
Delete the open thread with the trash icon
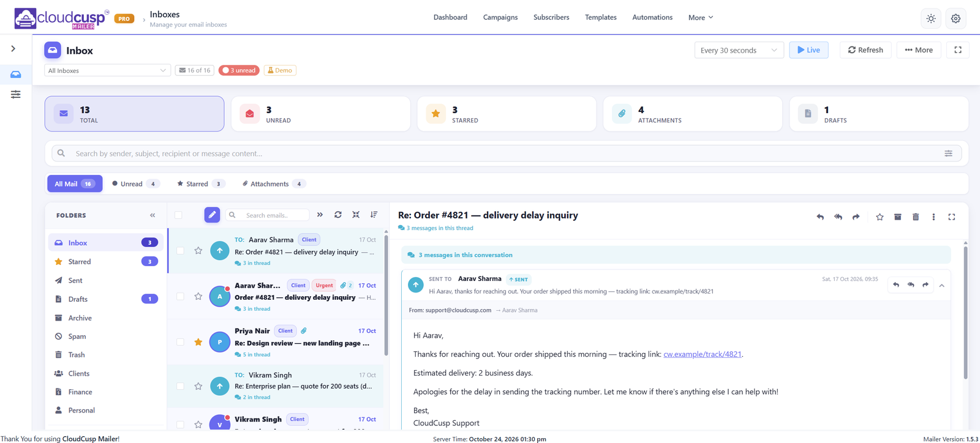pyautogui.click(x=916, y=217)
